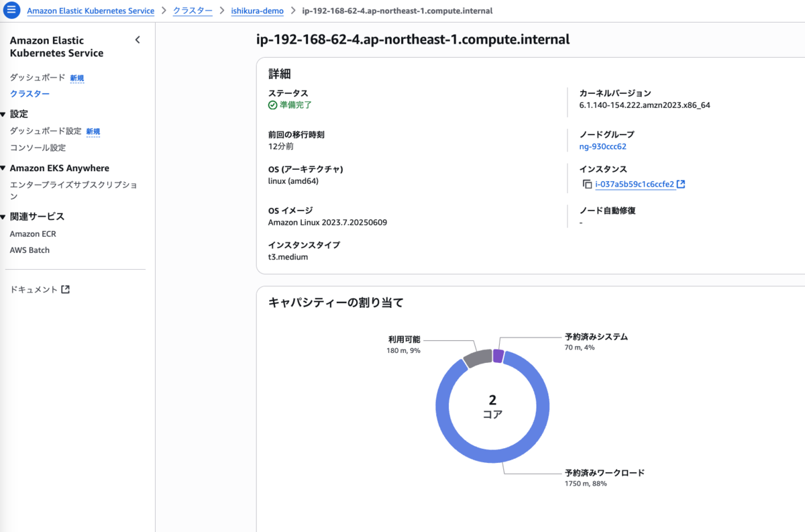
Task: Open コンソール設定 in the sidebar
Action: point(38,148)
